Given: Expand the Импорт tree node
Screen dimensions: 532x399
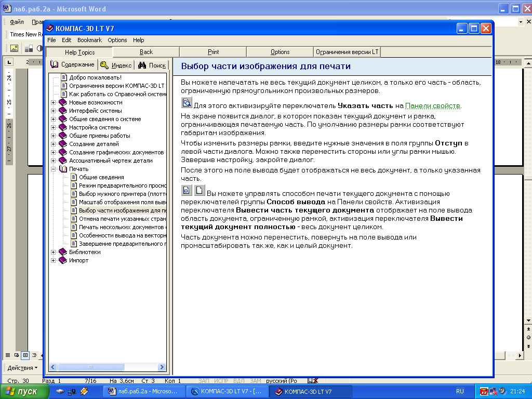Looking at the screenshot, I should click(x=54, y=260).
